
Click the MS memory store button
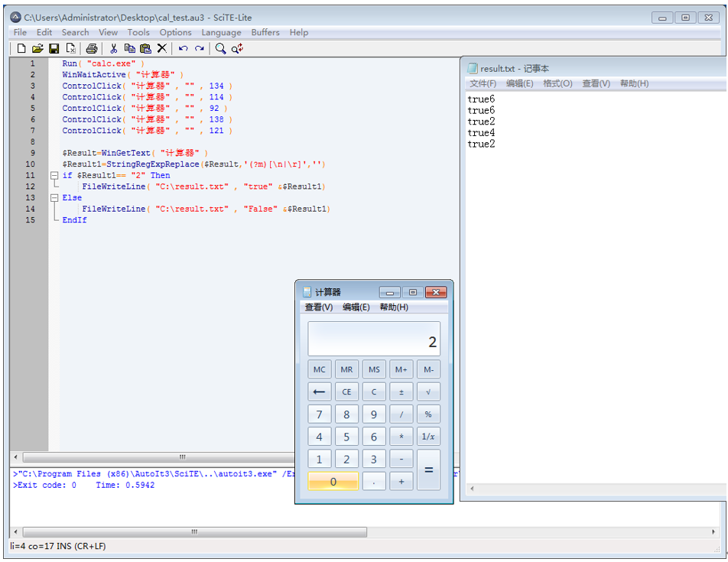tap(374, 369)
